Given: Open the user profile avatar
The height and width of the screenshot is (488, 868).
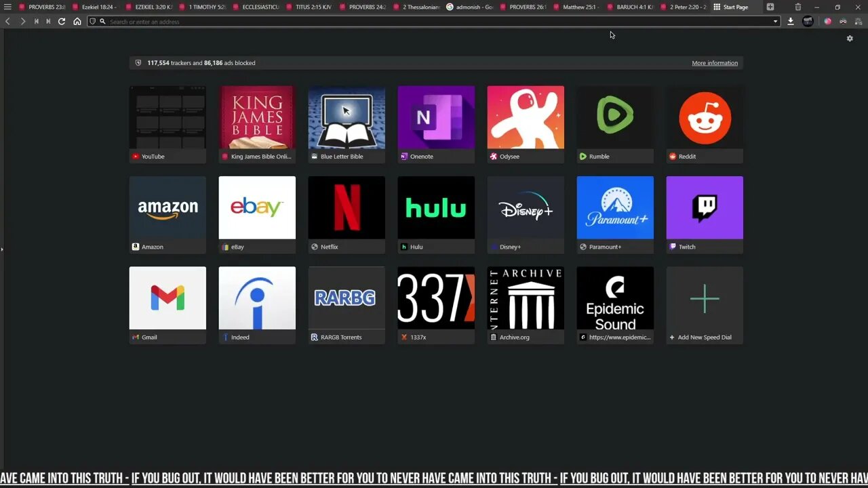Looking at the screenshot, I should (x=808, y=21).
